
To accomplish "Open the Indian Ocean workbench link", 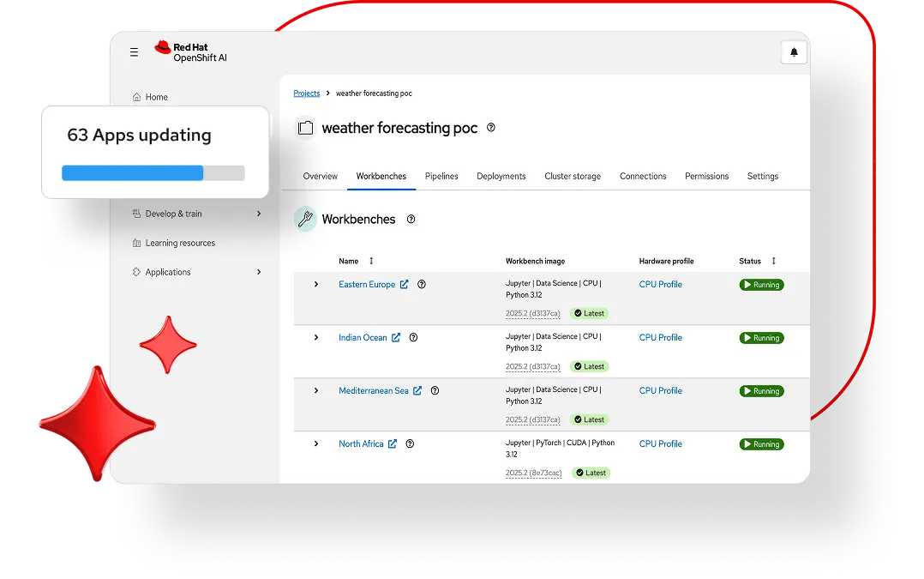I will click(x=363, y=337).
